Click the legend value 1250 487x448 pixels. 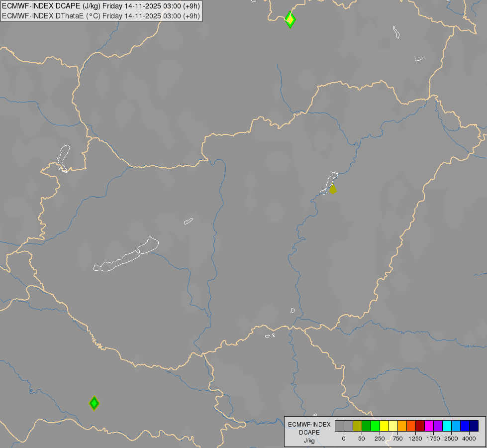tap(415, 439)
